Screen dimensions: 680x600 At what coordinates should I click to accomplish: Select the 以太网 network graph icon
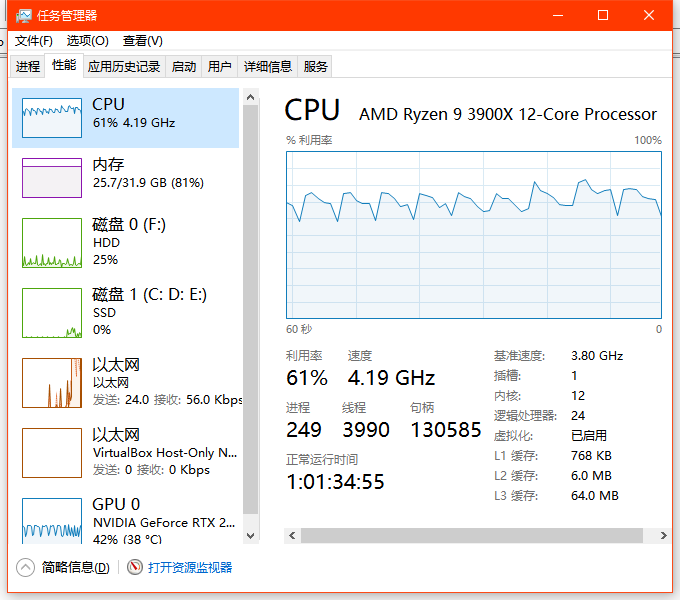pyautogui.click(x=52, y=383)
